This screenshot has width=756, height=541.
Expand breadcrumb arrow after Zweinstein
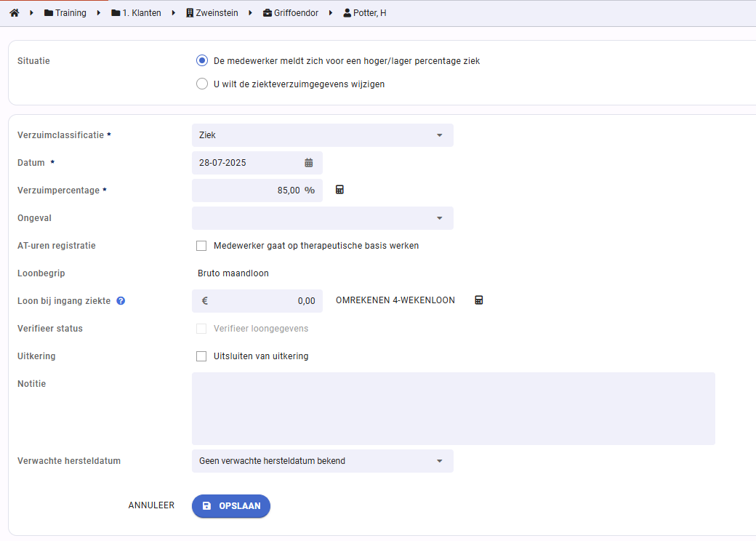pyautogui.click(x=250, y=13)
